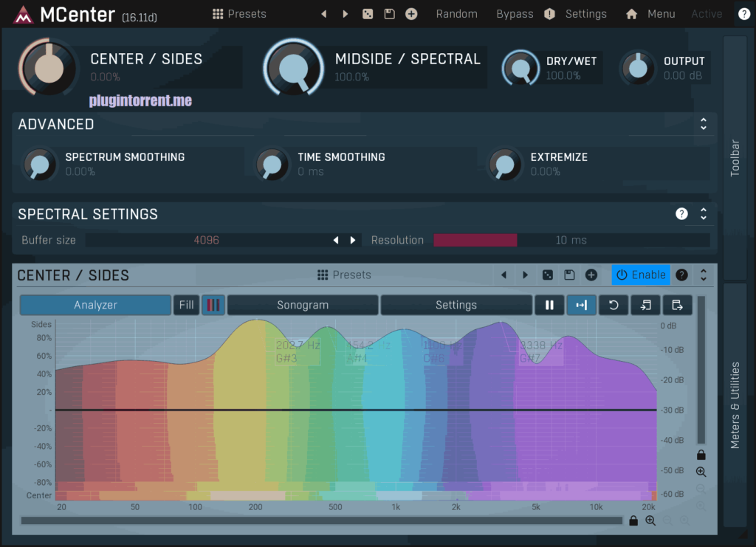This screenshot has width=756, height=547.
Task: Toggle Bypass in the top bar
Action: [x=515, y=14]
